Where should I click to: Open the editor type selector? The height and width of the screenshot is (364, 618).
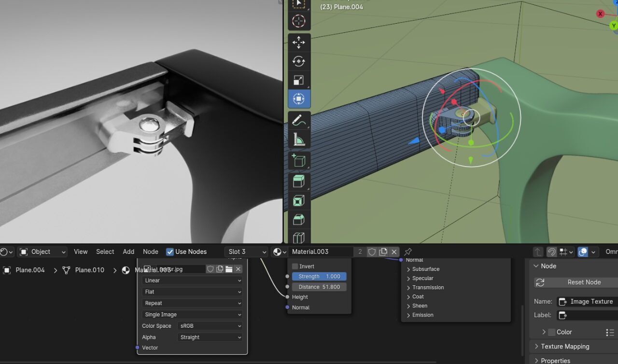(7, 252)
